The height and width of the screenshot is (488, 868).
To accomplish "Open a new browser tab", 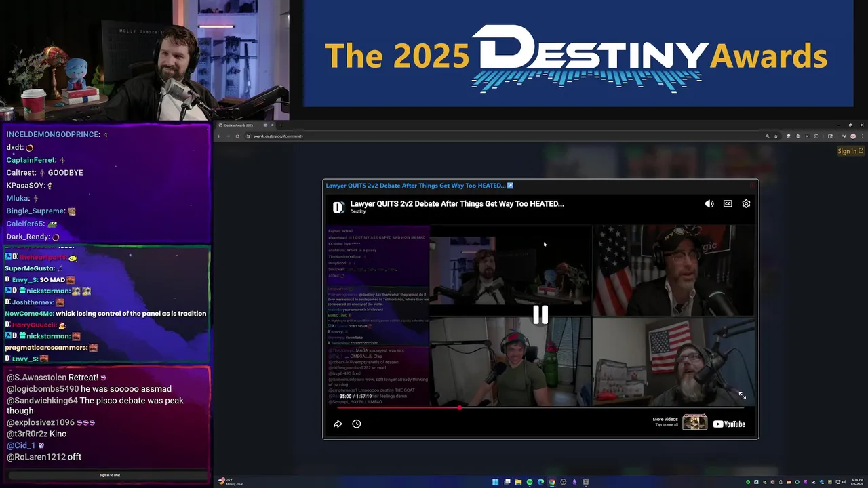I will tap(281, 125).
